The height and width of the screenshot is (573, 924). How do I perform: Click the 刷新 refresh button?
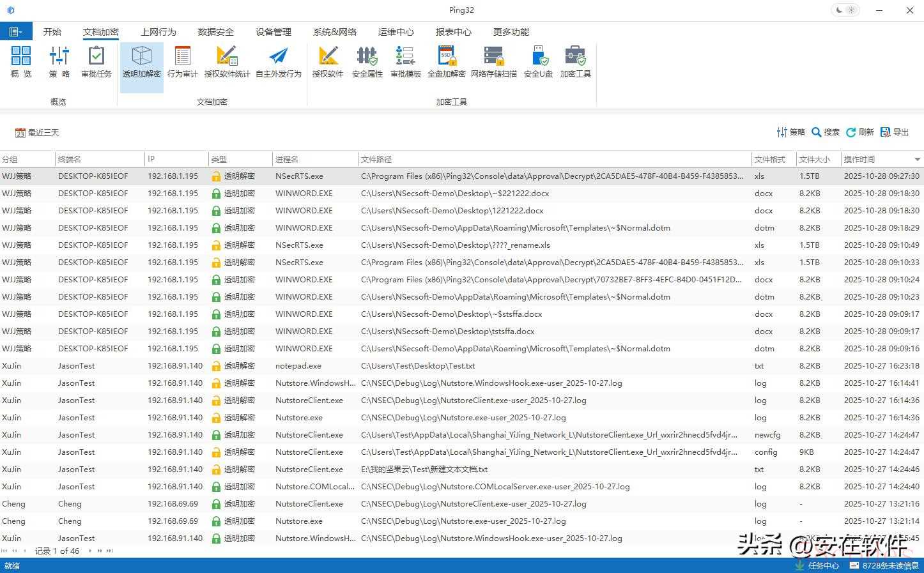click(860, 132)
